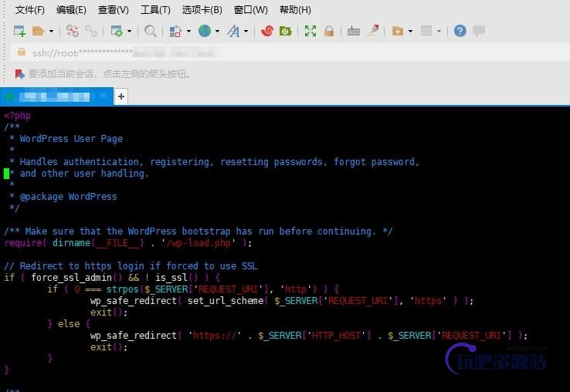This screenshot has height=392, width=570.
Task: Toggle full screen with the green arrows icon
Action: click(310, 31)
